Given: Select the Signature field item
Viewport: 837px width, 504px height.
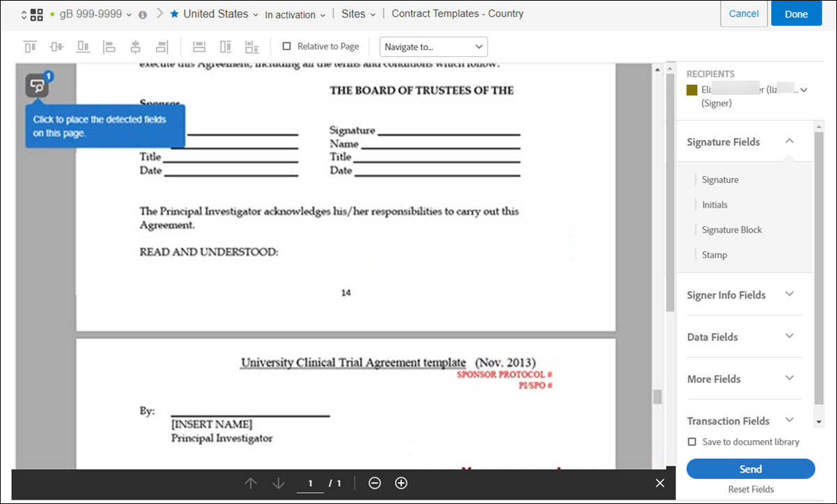Looking at the screenshot, I should pyautogui.click(x=720, y=180).
